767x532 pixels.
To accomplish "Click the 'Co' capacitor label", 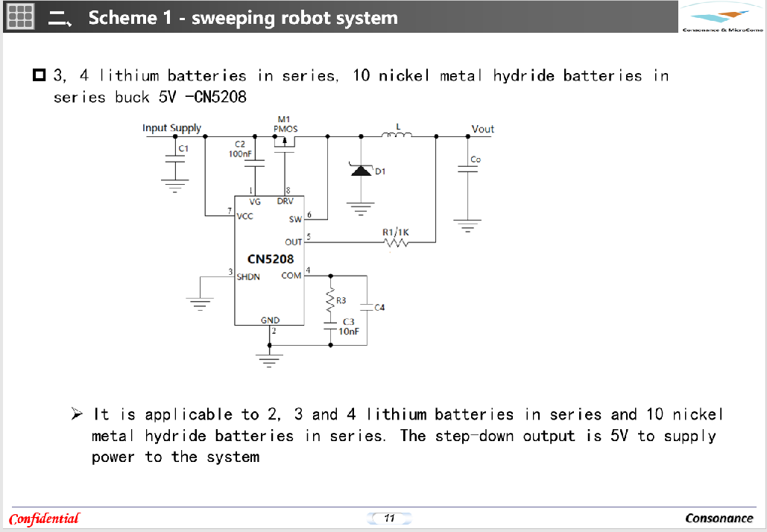I will click(x=476, y=159).
